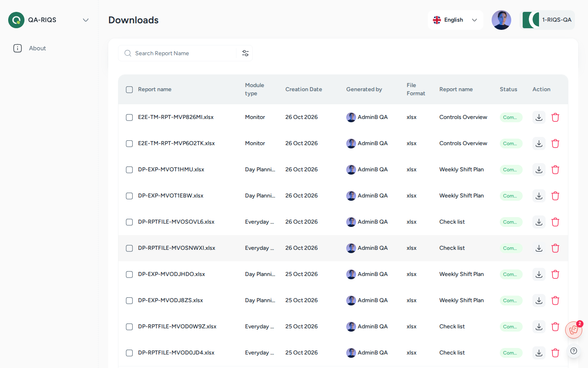The height and width of the screenshot is (368, 588).
Task: Click the QA-RIQS green logo
Action: click(16, 20)
